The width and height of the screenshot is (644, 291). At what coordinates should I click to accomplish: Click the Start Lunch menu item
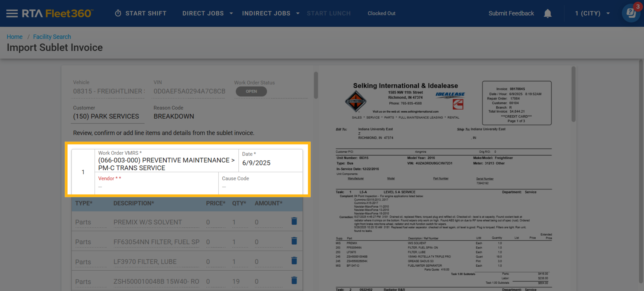[329, 13]
